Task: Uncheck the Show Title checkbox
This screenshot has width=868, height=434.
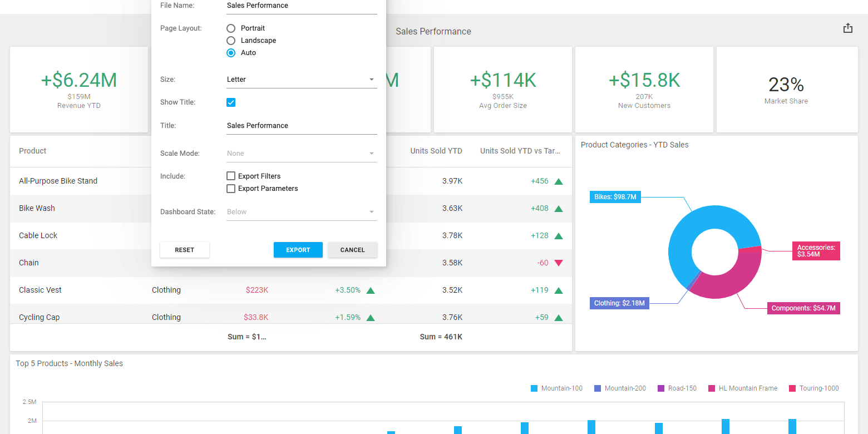Action: pos(231,102)
